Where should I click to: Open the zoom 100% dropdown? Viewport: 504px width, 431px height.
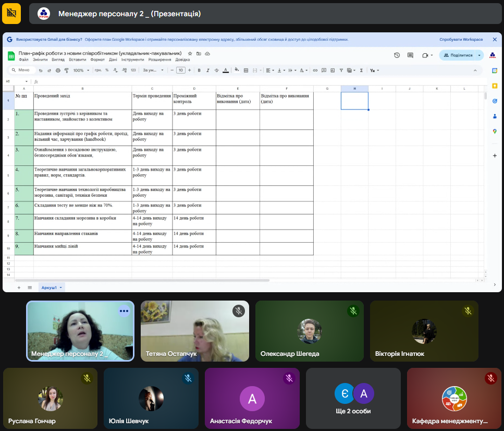(x=81, y=70)
